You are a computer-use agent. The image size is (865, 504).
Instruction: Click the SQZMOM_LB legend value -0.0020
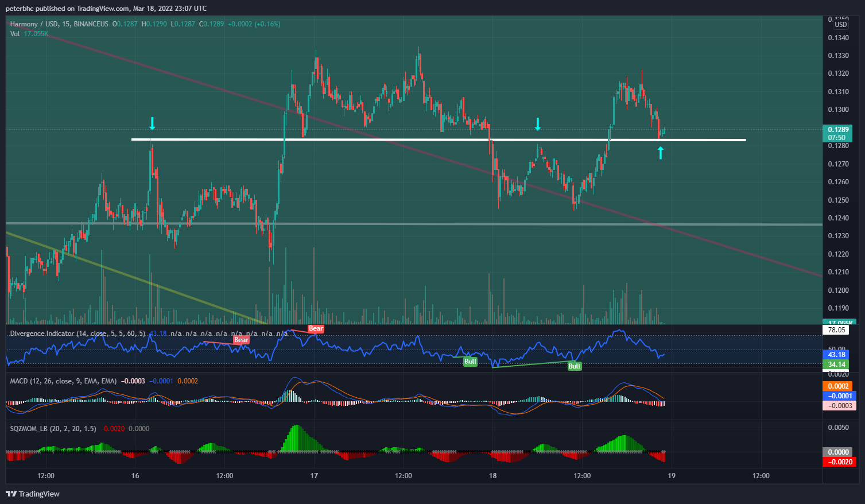(x=113, y=429)
